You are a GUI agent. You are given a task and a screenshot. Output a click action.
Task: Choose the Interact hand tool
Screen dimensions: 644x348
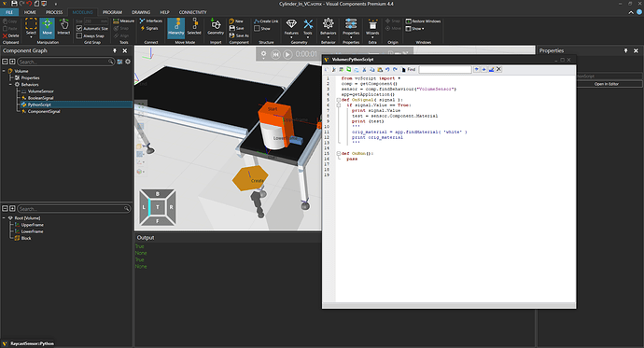63,27
